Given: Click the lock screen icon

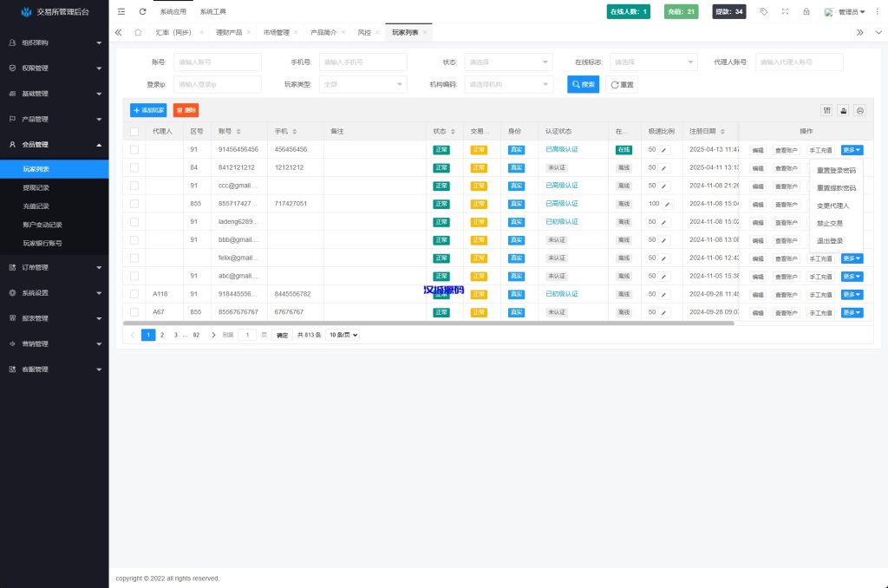Looking at the screenshot, I should (806, 11).
